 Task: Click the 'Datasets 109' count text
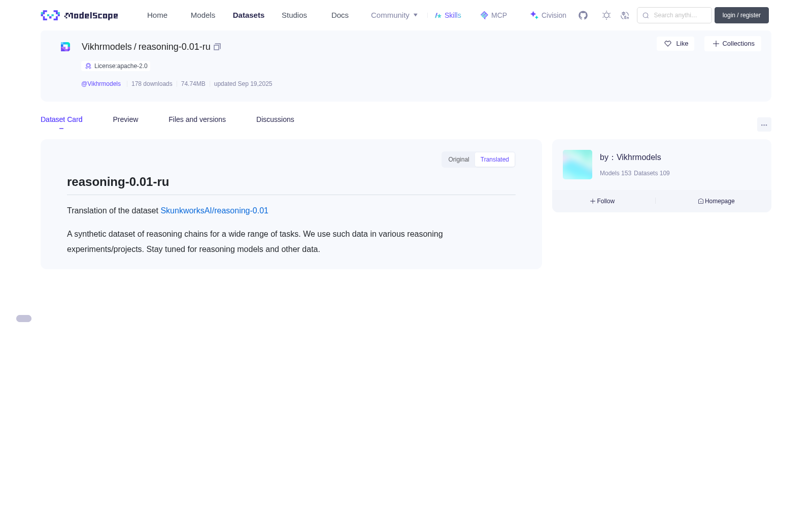click(652, 173)
